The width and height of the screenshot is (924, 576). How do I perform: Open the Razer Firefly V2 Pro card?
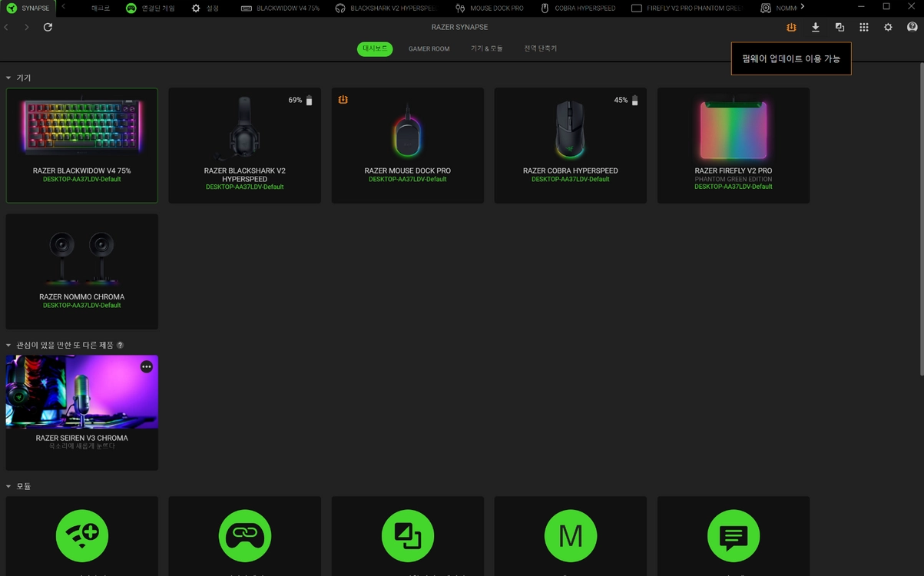734,145
